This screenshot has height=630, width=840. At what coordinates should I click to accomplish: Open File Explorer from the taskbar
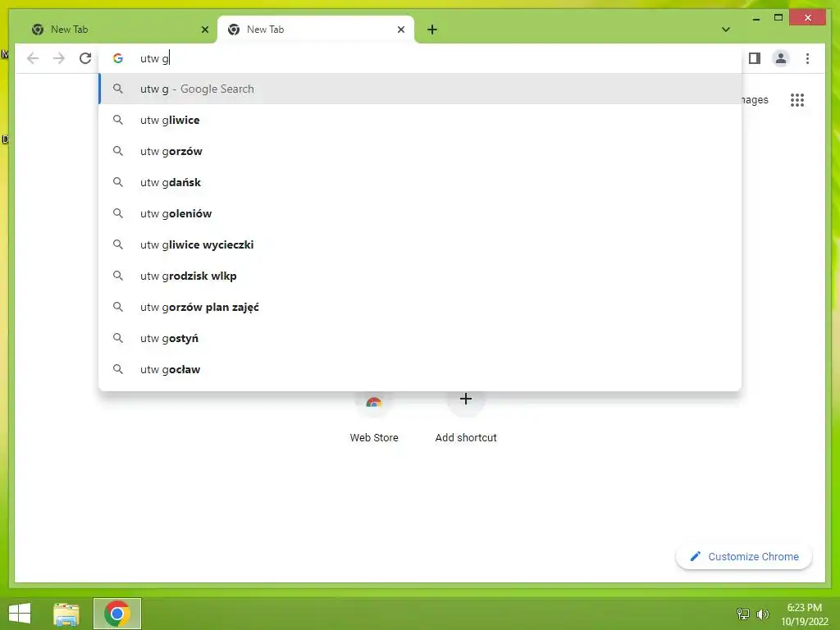click(x=66, y=614)
